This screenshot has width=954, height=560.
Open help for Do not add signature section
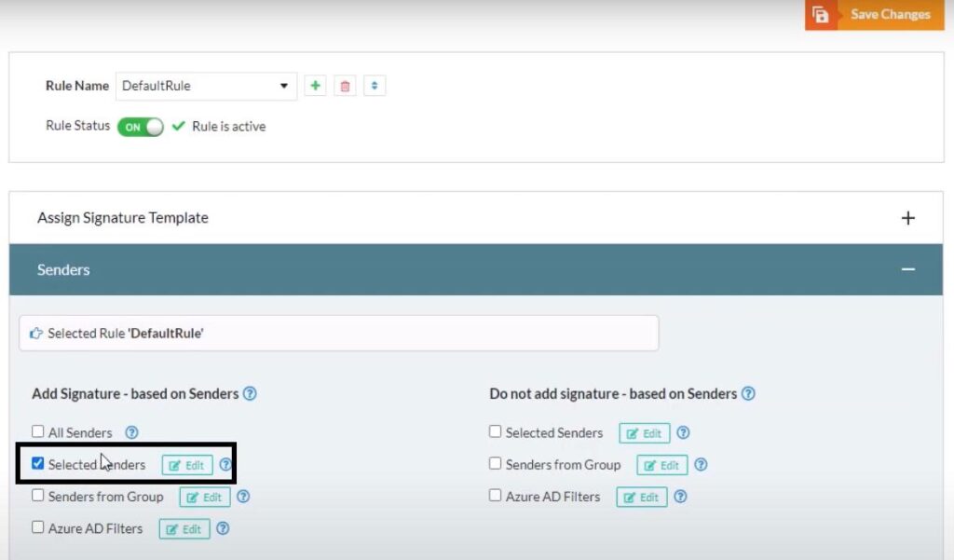coord(748,393)
